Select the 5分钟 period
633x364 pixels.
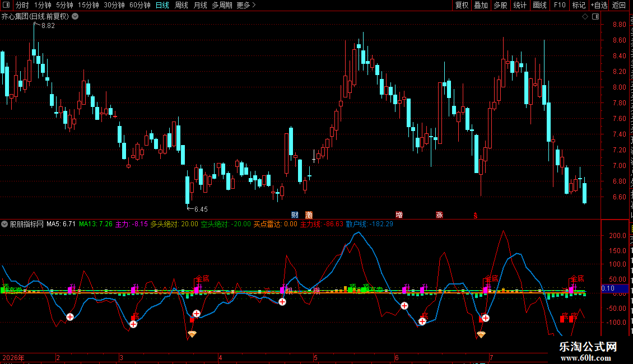point(64,5)
